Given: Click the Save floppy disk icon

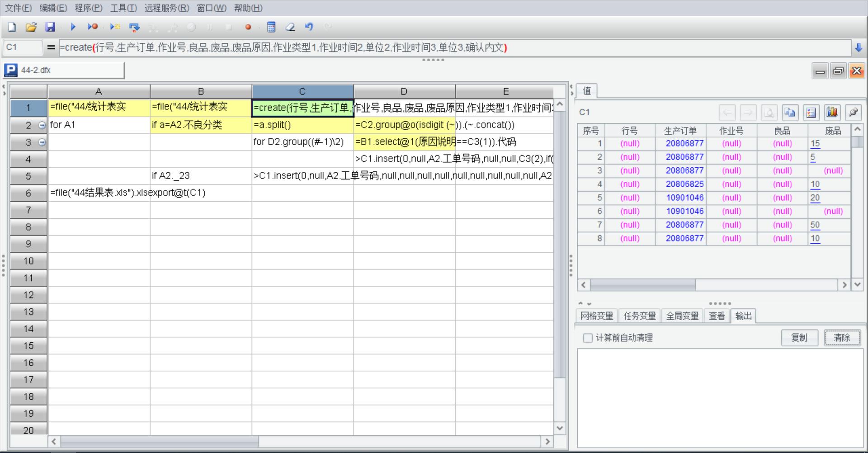Looking at the screenshot, I should click(50, 27).
